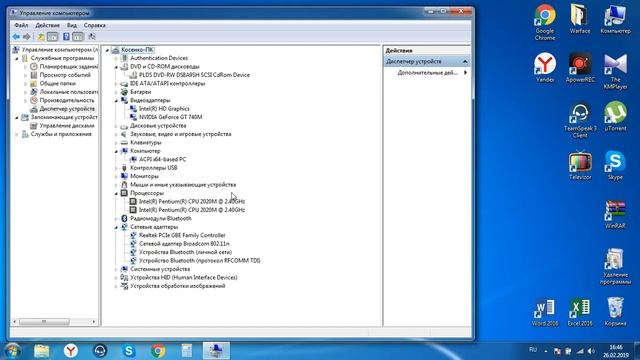Collapse the Сетевые адаптеры node
The height and width of the screenshot is (360, 640).
[x=116, y=227]
